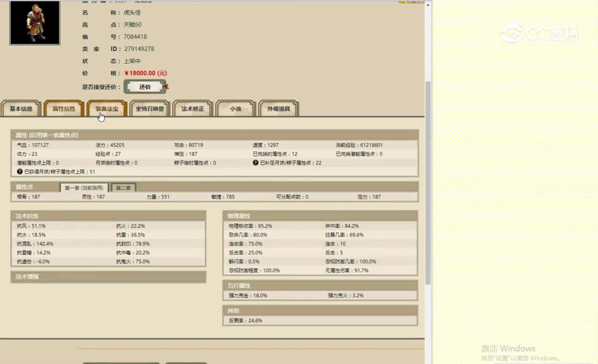Click the 速度：1297 stat
The width and height of the screenshot is (598, 364).
[266, 145]
